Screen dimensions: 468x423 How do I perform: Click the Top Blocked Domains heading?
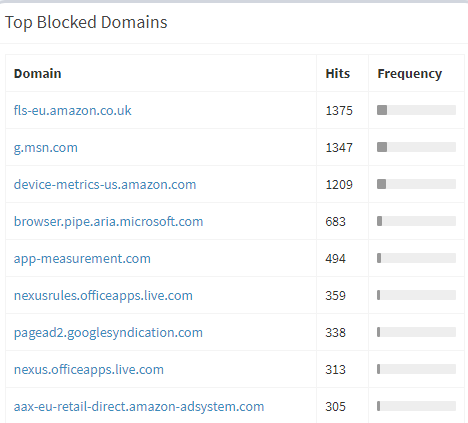pos(86,22)
